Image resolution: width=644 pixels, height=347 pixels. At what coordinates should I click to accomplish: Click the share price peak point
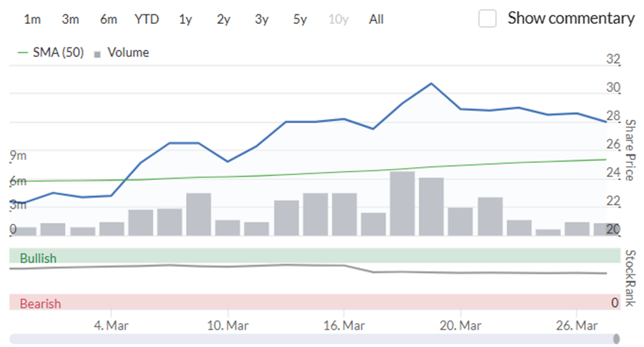[x=431, y=83]
